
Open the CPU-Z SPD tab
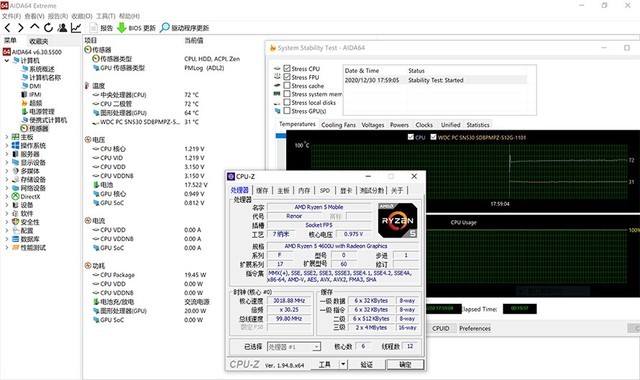click(x=325, y=191)
